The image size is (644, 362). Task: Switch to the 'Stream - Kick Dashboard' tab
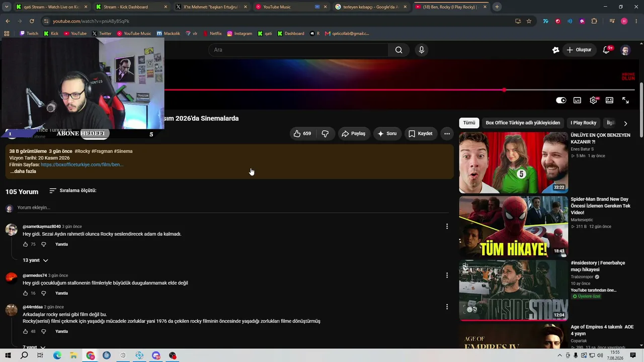click(x=131, y=7)
